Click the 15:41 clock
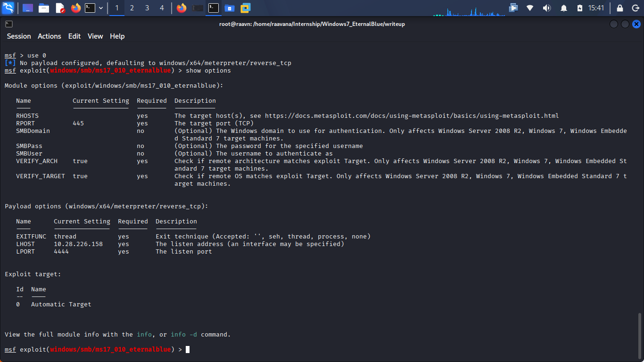Image resolution: width=644 pixels, height=362 pixels. coord(596,8)
